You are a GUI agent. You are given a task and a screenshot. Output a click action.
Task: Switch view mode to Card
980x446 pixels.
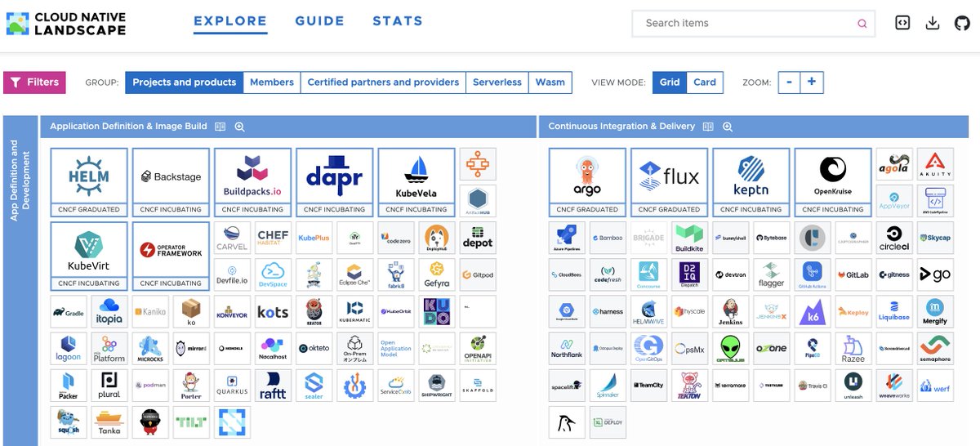tap(705, 83)
